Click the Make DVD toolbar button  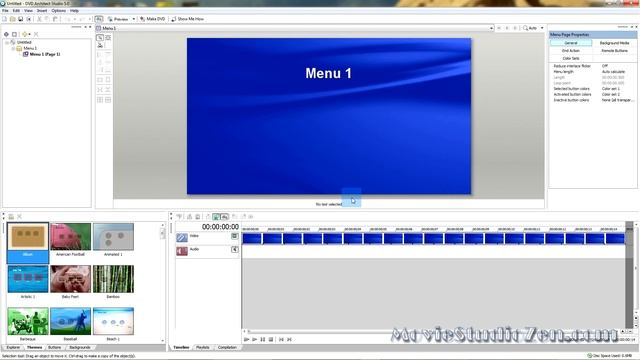[x=152, y=19]
